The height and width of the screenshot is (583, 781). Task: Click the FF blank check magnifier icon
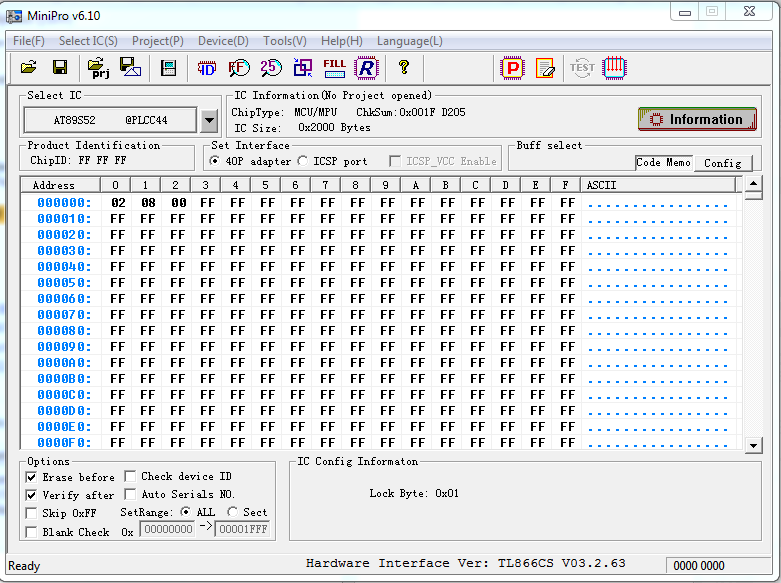click(239, 68)
